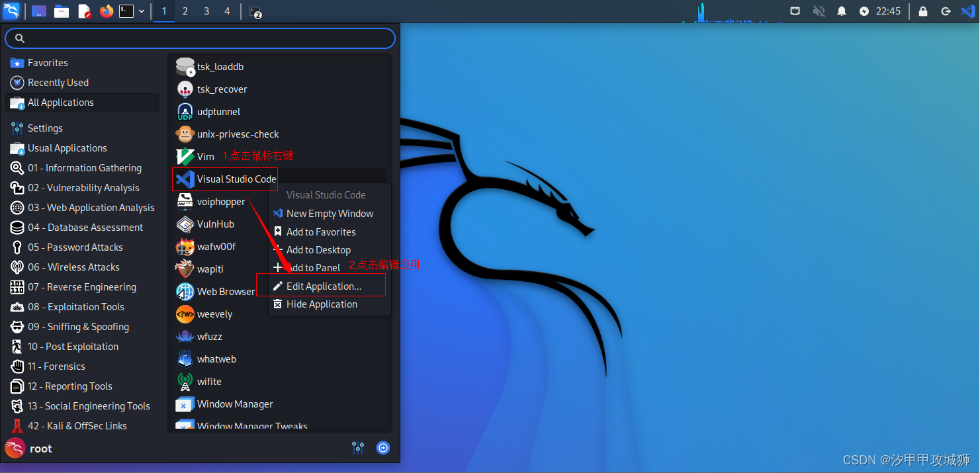Image resolution: width=980 pixels, height=473 pixels.
Task: Launch the file manager from the panel
Action: point(62,11)
